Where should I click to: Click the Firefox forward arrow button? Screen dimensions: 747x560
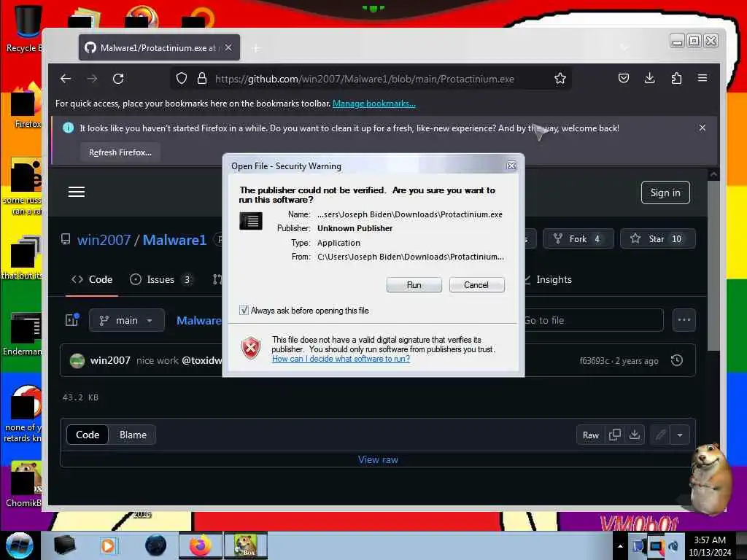(92, 79)
